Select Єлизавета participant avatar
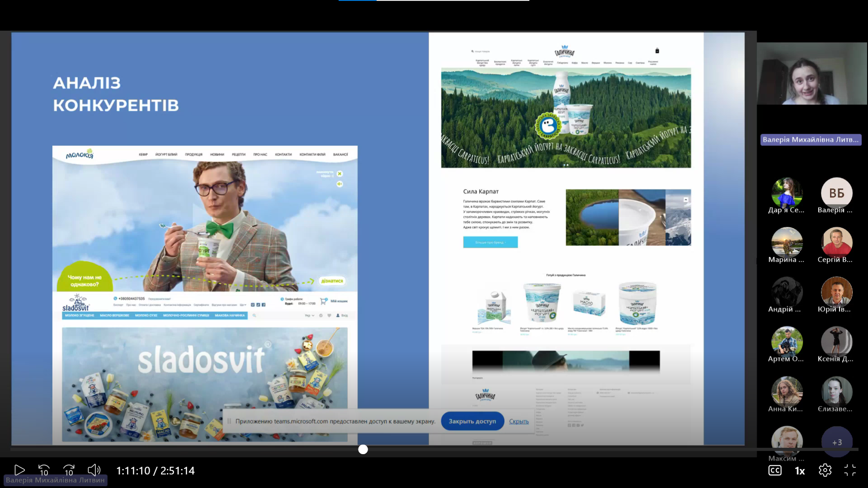The height and width of the screenshot is (488, 868). 837,392
